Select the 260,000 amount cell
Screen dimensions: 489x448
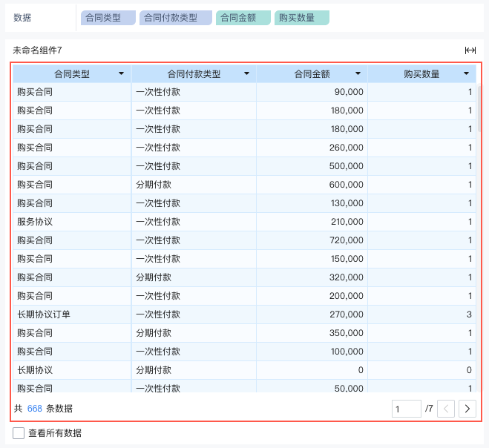312,148
